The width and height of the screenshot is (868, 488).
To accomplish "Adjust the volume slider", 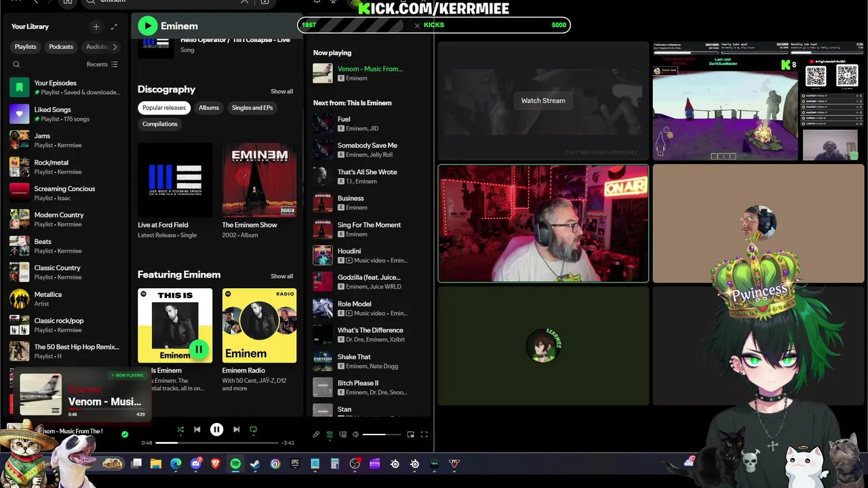I will 382,434.
